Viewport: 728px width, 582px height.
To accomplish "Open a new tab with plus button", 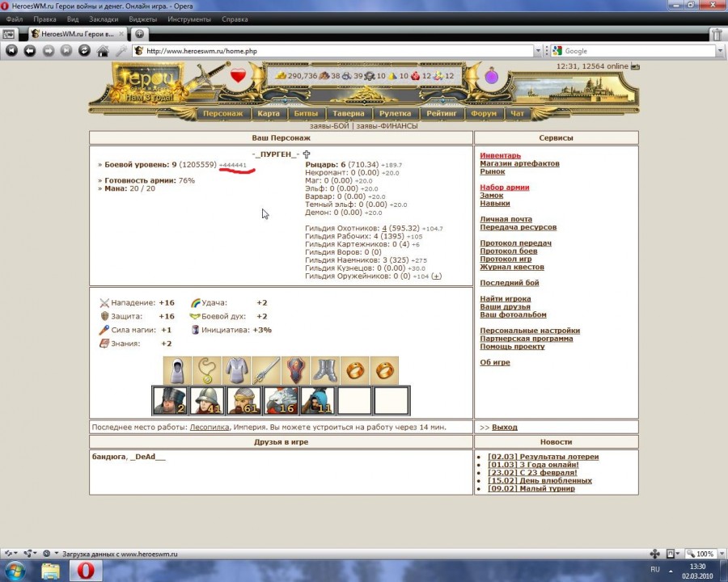I will [139, 33].
